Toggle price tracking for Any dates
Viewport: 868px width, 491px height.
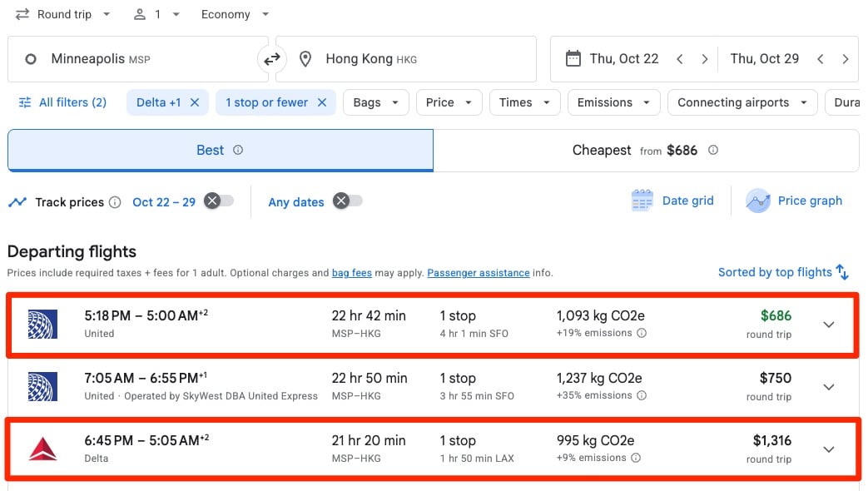(x=347, y=201)
